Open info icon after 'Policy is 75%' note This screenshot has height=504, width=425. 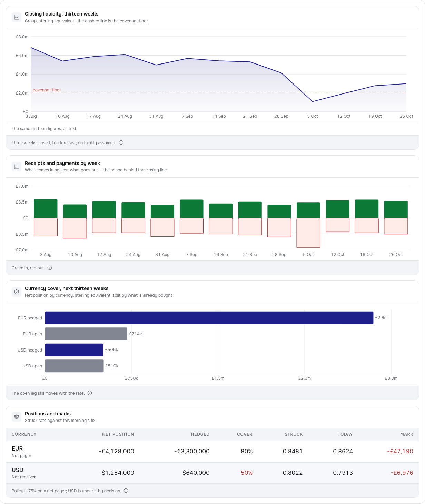(x=126, y=491)
